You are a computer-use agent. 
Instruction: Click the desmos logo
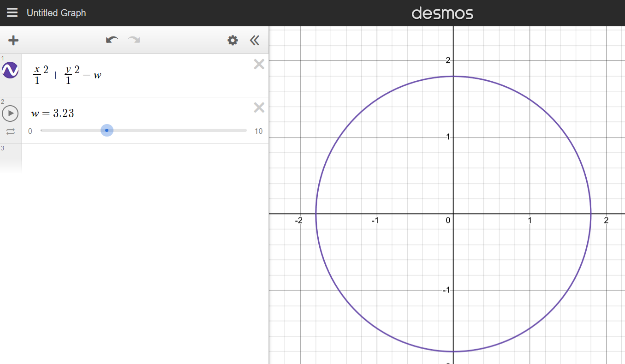442,13
